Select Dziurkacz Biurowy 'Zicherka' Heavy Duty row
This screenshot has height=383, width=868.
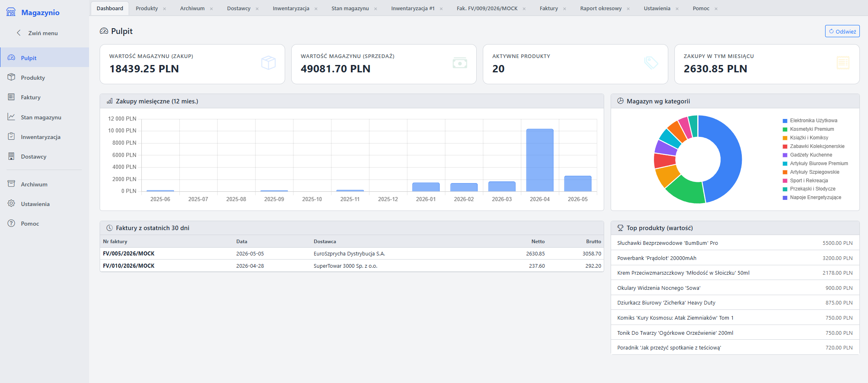pos(735,302)
